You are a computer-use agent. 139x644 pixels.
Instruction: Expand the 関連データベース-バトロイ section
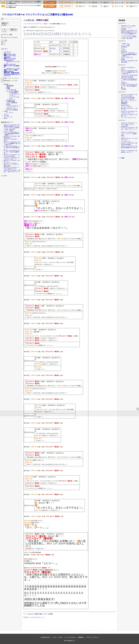[2, 79]
